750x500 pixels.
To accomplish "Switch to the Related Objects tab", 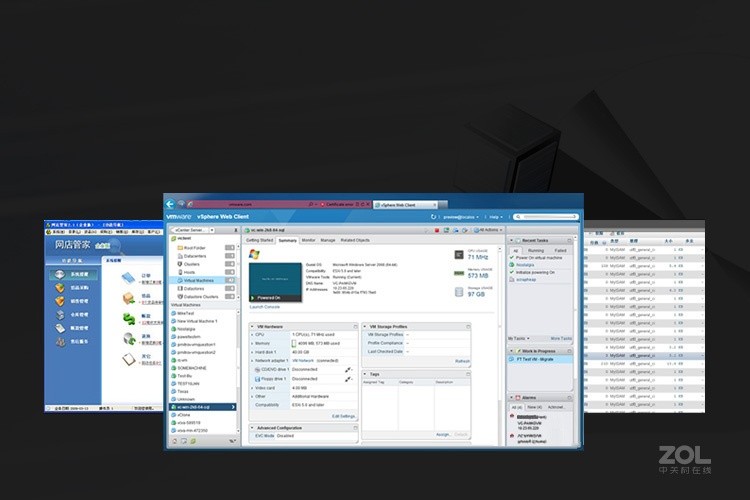I will coord(355,240).
